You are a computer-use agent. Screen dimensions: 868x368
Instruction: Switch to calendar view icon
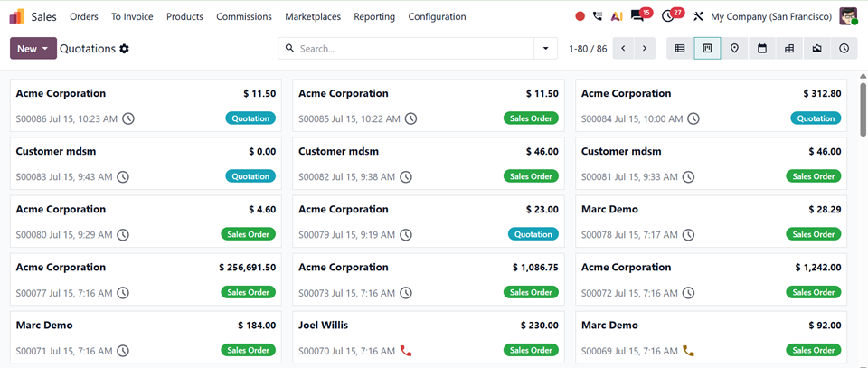coord(762,49)
